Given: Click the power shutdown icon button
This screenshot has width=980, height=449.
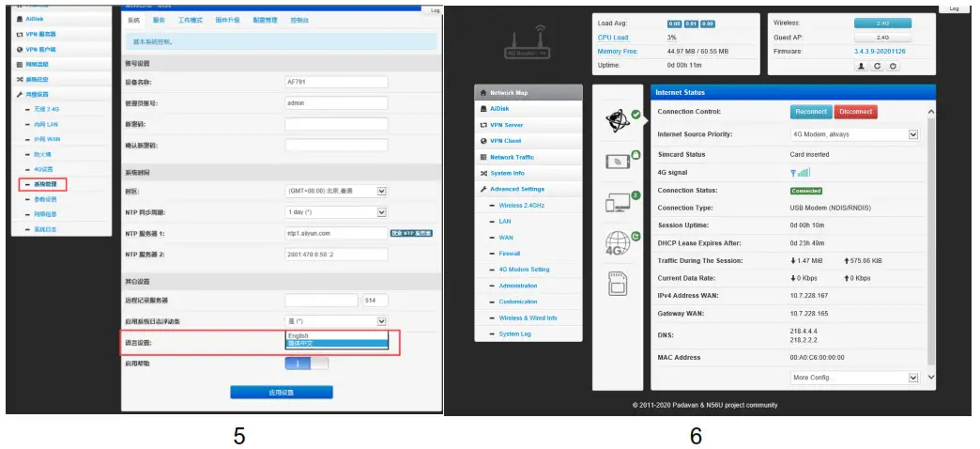Looking at the screenshot, I should point(893,66).
